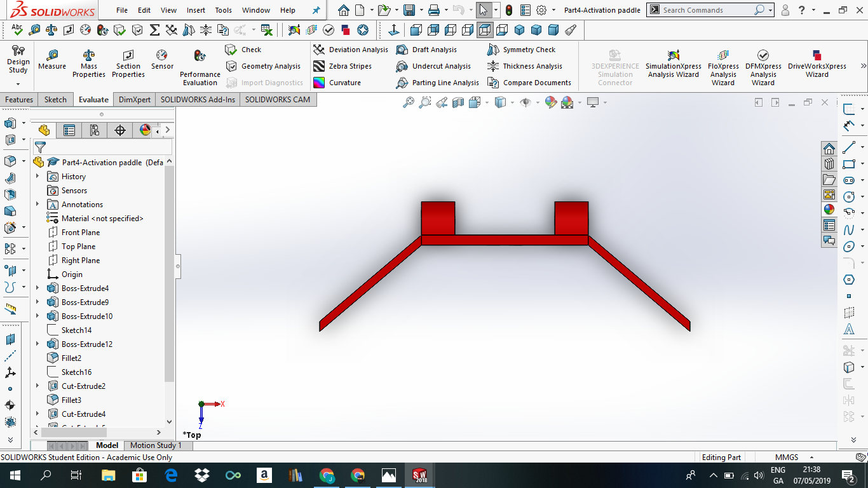Select Front Plane in the feature tree

click(74, 233)
